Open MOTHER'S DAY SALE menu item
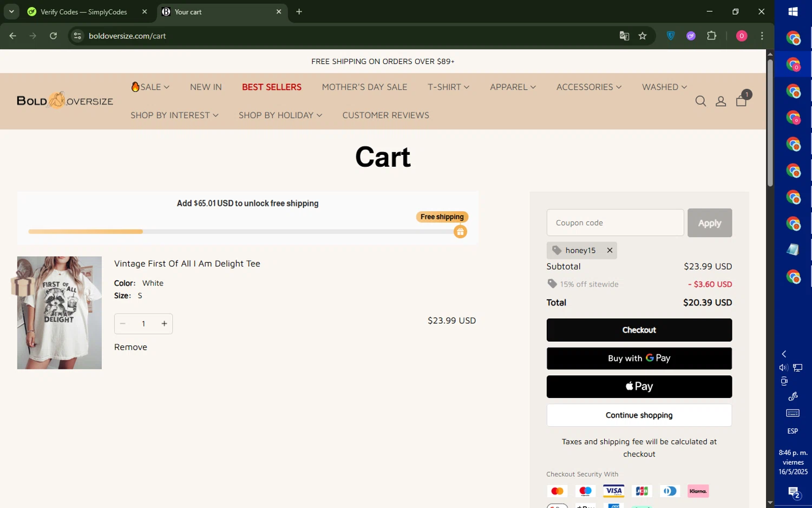The height and width of the screenshot is (508, 812). [364, 87]
